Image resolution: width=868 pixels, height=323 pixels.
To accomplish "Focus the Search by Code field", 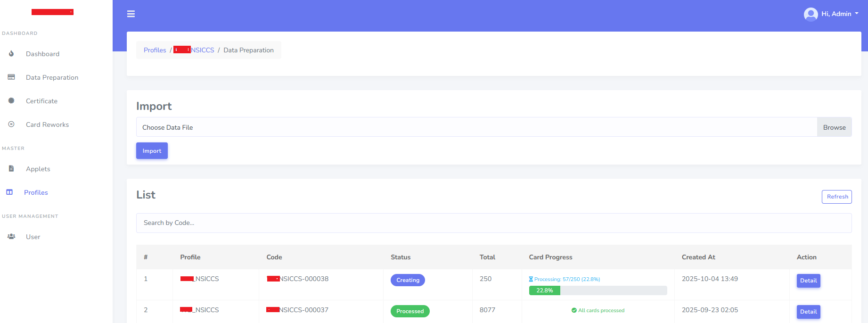I will click(x=493, y=223).
